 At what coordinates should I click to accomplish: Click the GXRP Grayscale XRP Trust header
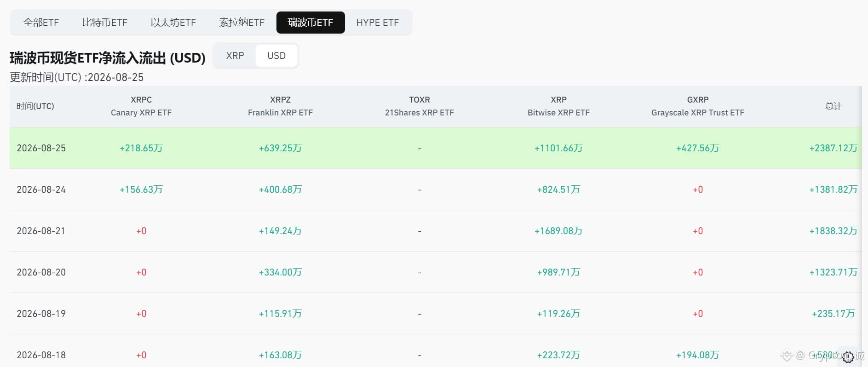click(698, 106)
